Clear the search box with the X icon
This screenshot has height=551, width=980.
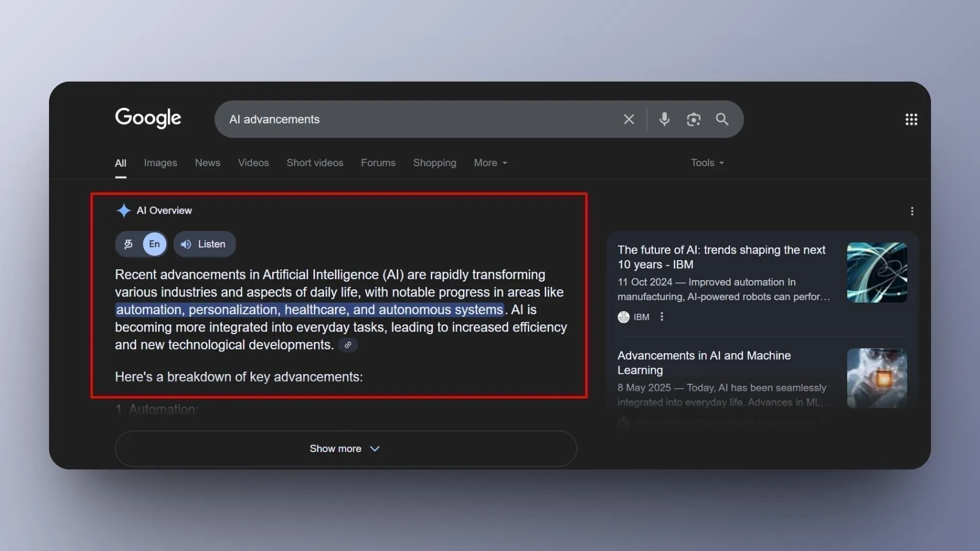(629, 119)
